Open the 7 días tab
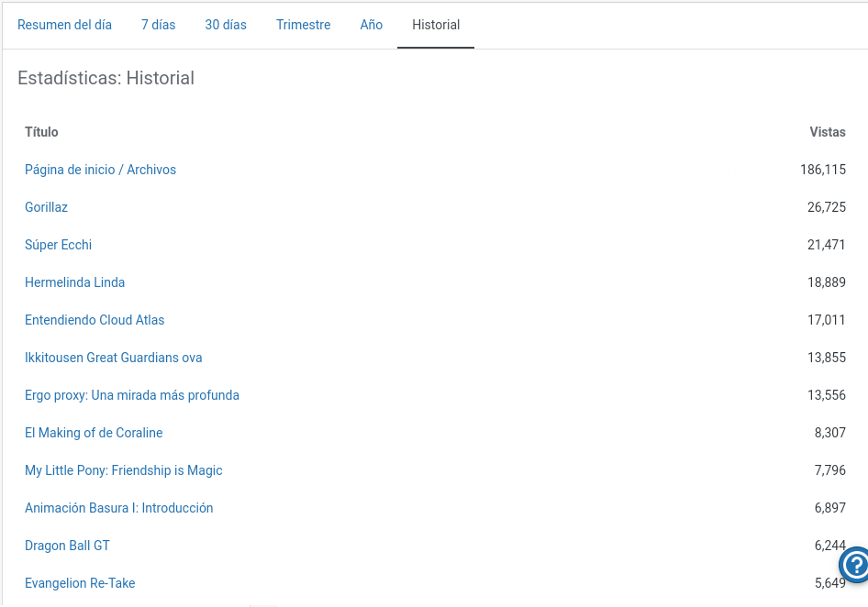The width and height of the screenshot is (868, 607). (158, 25)
